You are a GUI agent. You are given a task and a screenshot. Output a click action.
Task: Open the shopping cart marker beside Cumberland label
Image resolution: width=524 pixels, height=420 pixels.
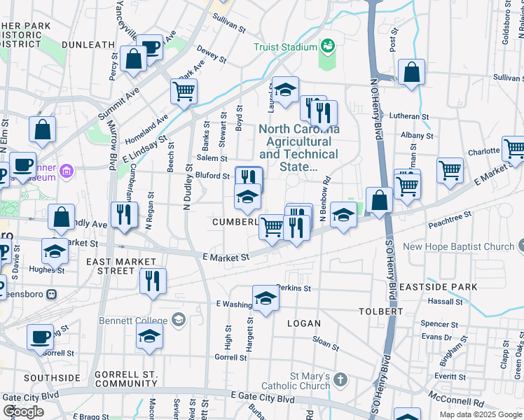(x=271, y=230)
